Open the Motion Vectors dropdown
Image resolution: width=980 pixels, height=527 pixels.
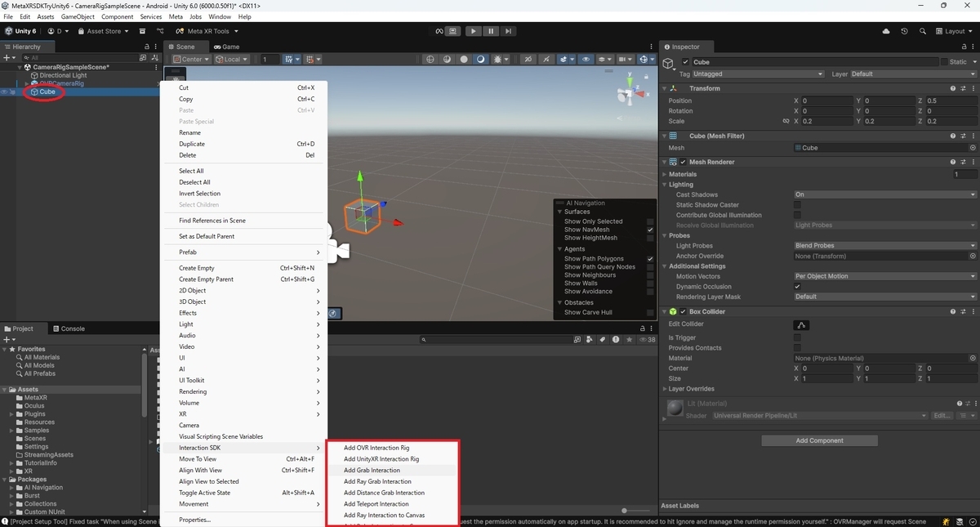point(885,276)
